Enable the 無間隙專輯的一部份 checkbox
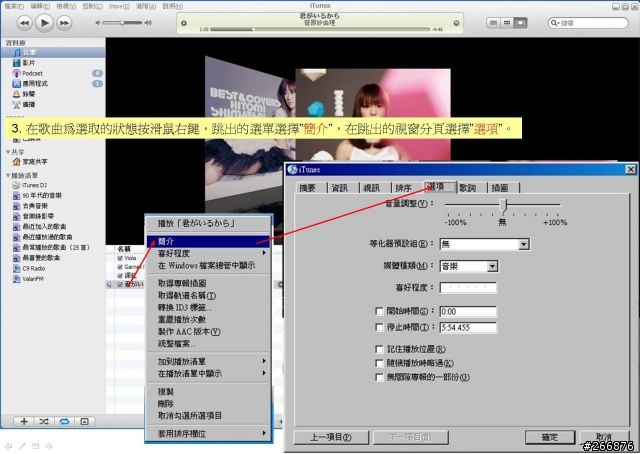 point(379,377)
